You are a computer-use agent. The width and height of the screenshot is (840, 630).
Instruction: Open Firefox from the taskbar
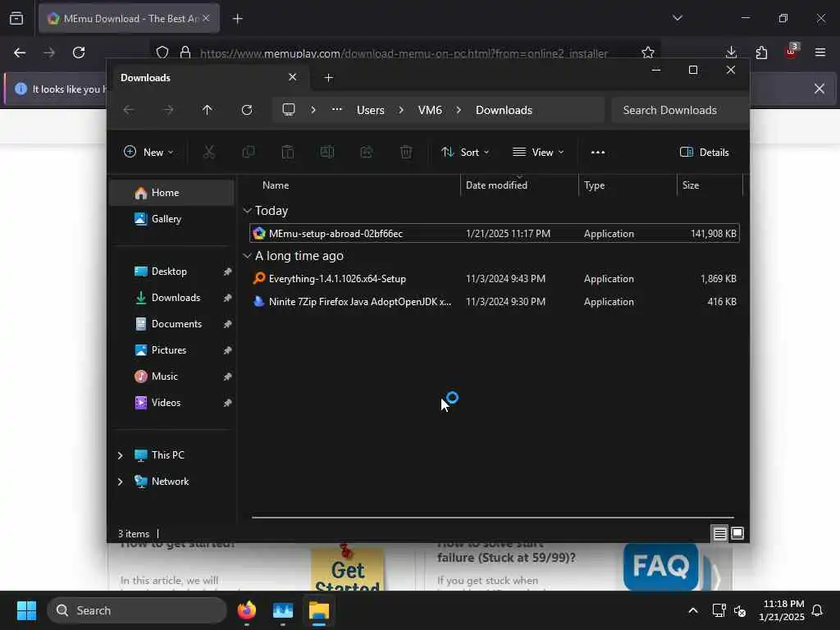[246, 610]
